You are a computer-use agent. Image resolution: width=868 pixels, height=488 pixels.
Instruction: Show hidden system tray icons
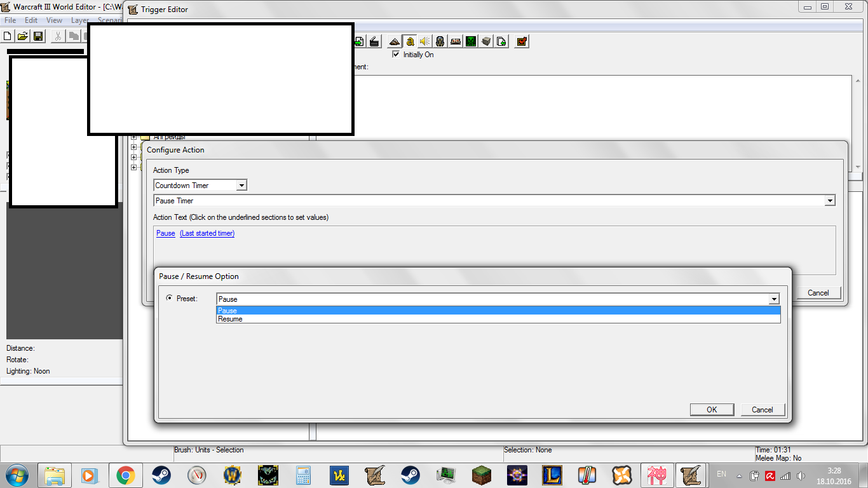[x=738, y=476]
